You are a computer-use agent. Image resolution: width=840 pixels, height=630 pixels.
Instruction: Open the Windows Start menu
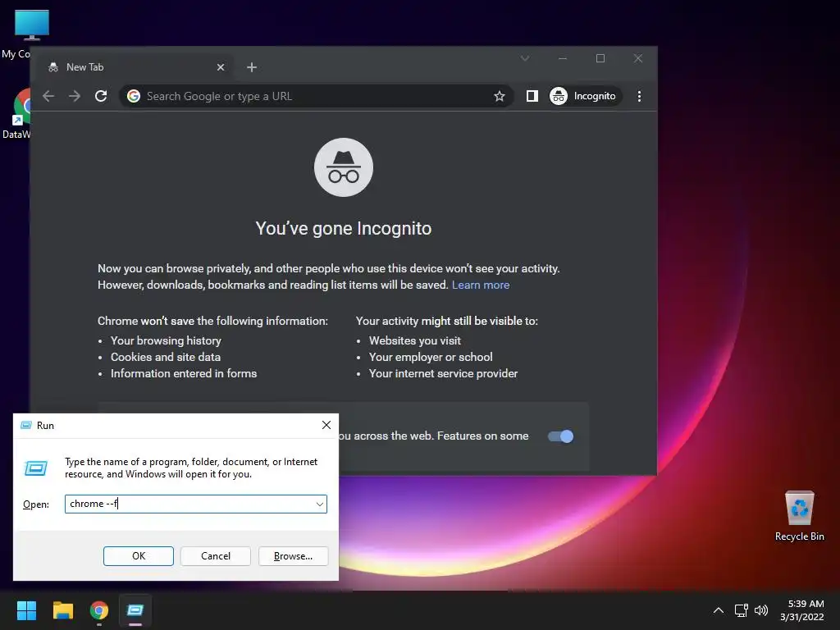click(26, 610)
